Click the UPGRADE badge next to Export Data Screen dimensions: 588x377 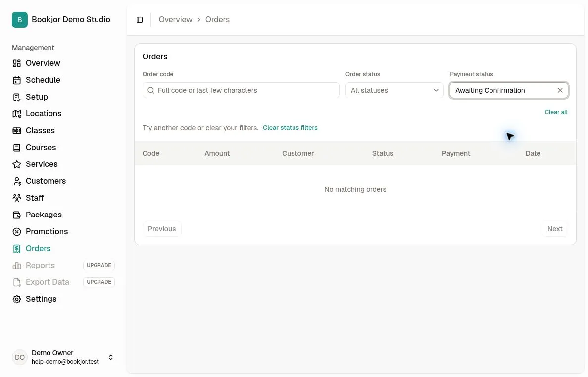click(x=99, y=282)
